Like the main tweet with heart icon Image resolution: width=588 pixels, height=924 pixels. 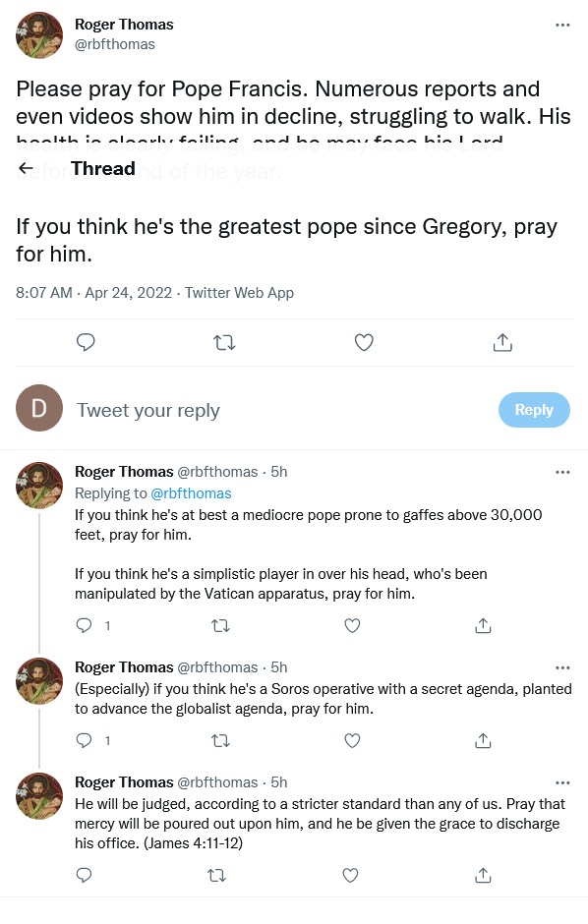tap(364, 342)
